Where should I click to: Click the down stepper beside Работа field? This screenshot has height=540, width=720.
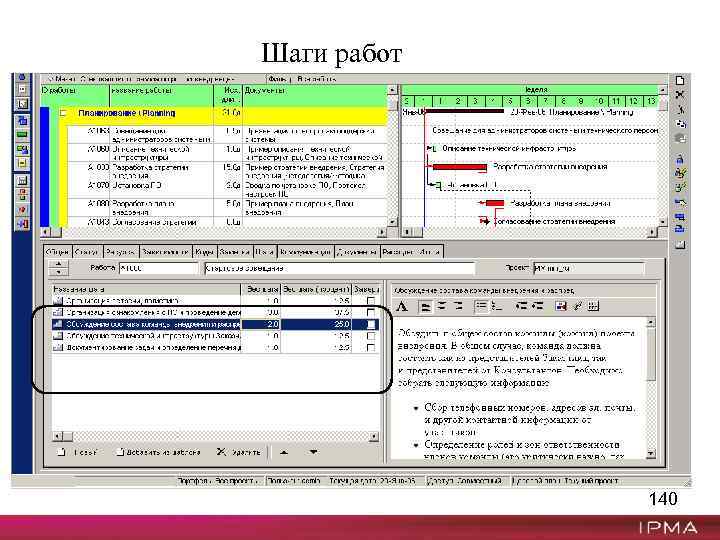[x=58, y=272]
